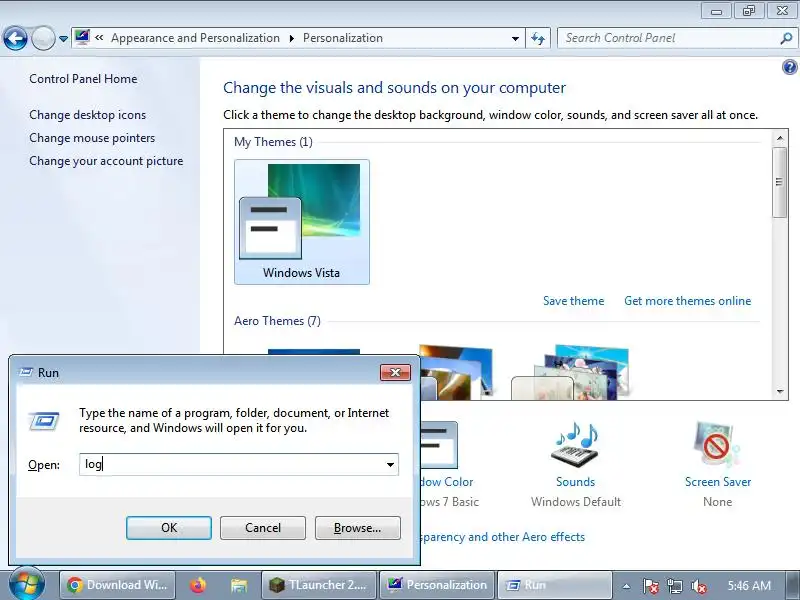The width and height of the screenshot is (800, 600).
Task: Click the 5:46 AM clock
Action: (x=749, y=585)
